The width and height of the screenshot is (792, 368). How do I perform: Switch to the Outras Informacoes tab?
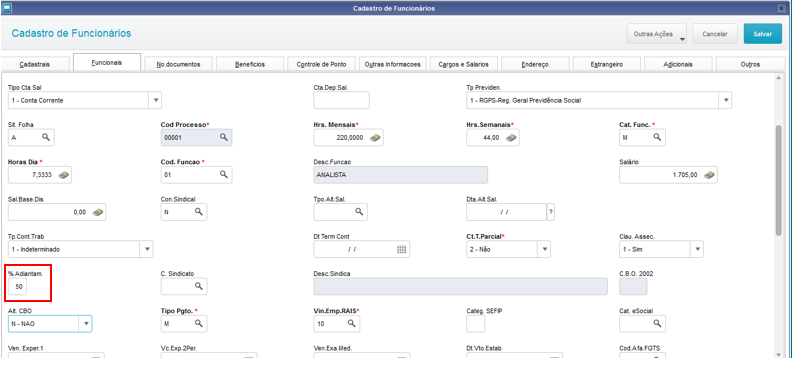point(392,65)
